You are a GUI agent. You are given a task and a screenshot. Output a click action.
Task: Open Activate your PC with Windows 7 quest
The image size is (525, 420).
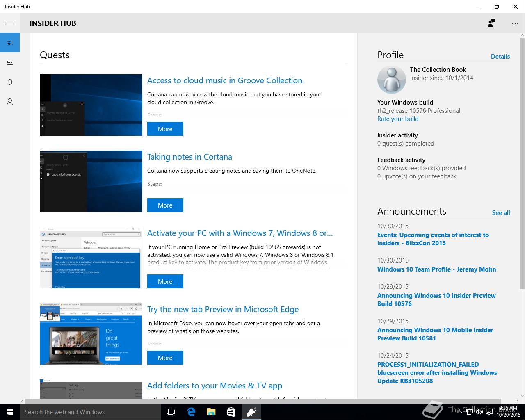[240, 233]
